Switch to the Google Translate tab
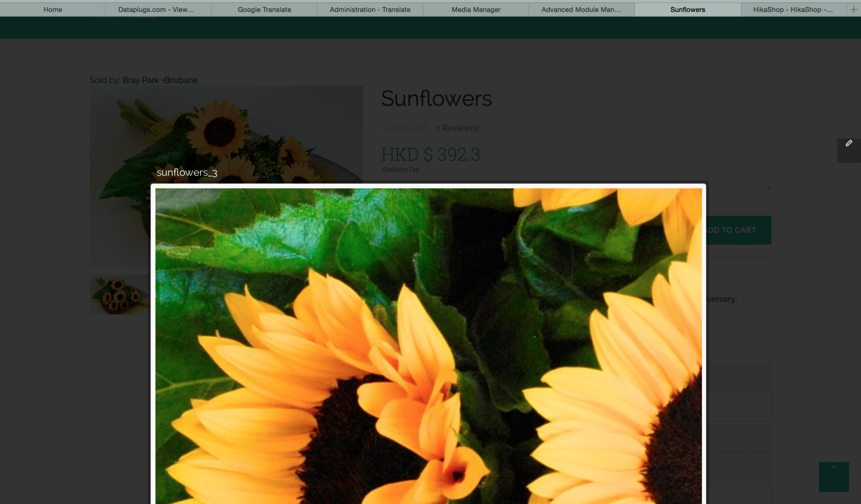Image resolution: width=861 pixels, height=504 pixels. click(x=264, y=9)
